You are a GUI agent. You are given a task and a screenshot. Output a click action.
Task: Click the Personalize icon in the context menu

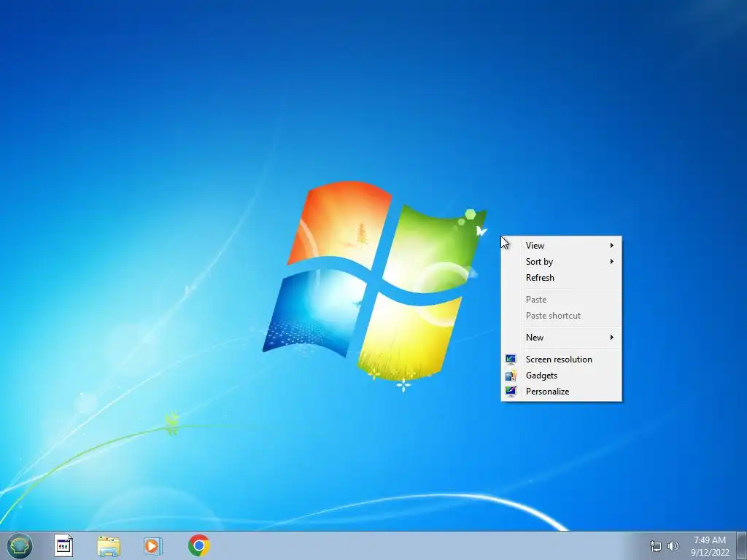tap(511, 392)
